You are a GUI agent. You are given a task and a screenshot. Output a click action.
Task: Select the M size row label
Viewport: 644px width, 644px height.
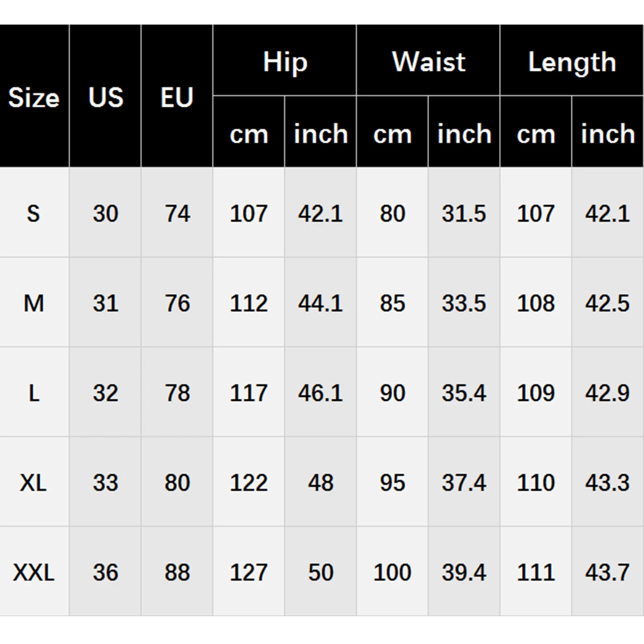[34, 303]
